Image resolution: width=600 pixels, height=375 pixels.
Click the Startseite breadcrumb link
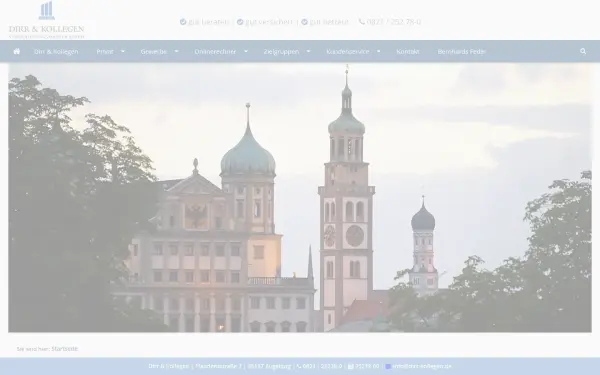click(65, 349)
